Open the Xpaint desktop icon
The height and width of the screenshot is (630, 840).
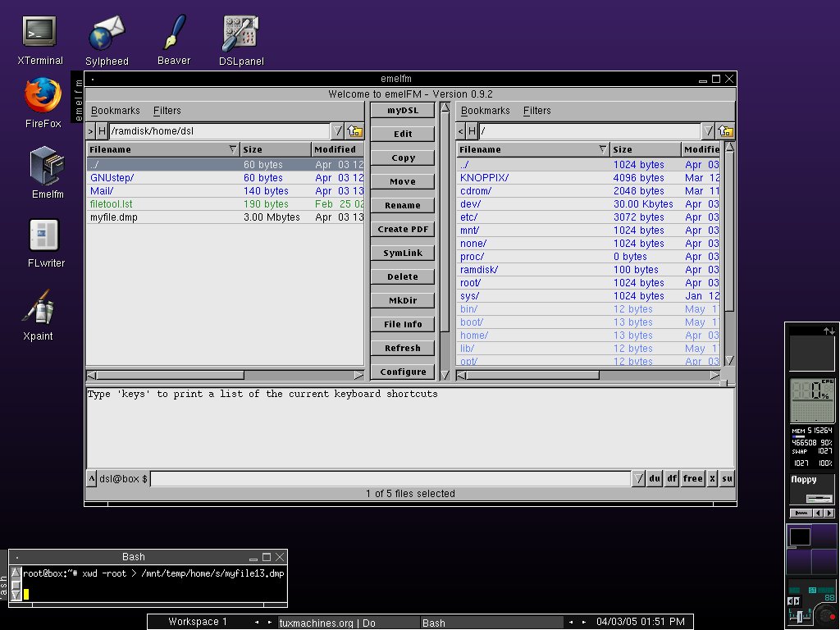[x=38, y=315]
